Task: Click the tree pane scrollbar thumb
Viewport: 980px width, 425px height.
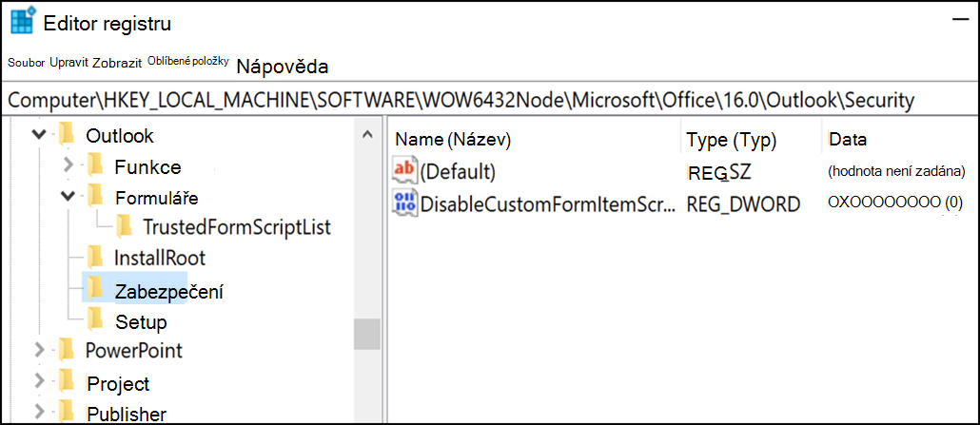Action: [x=367, y=335]
